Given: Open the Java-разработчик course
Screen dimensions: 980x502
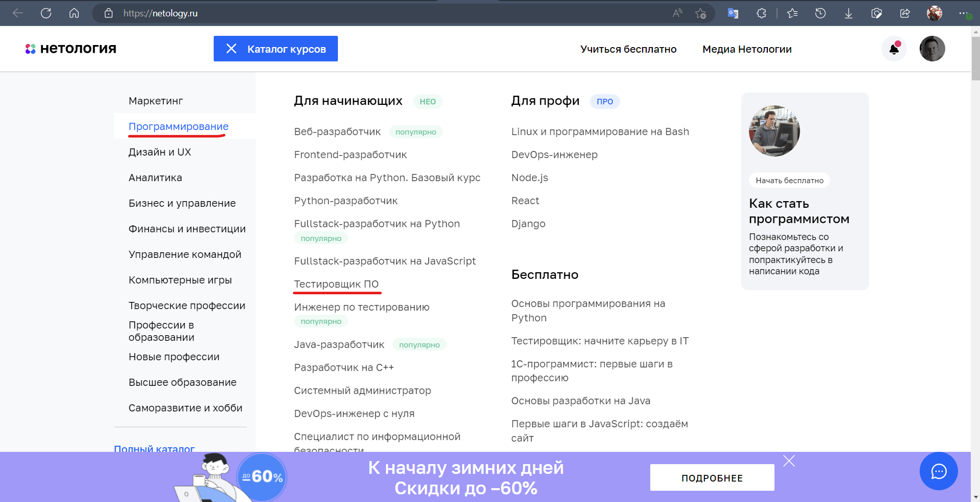Looking at the screenshot, I should click(x=339, y=344).
